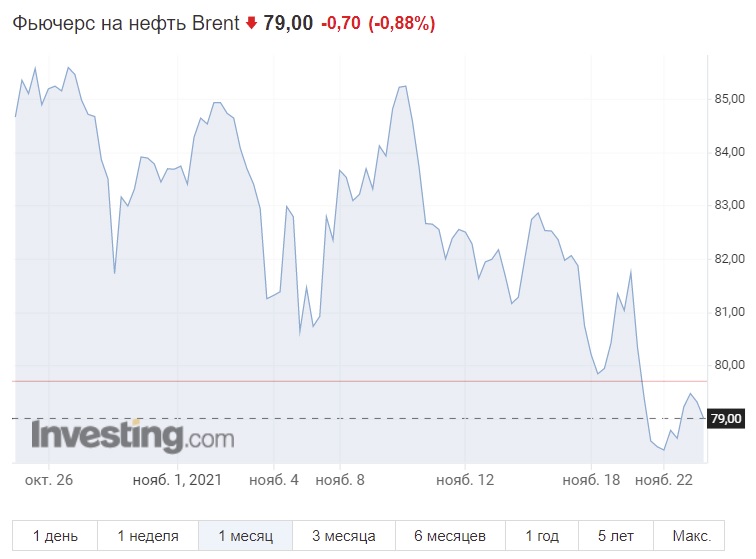Click the 85,00 price axis label
The height and width of the screenshot is (559, 756).
pyautogui.click(x=729, y=99)
